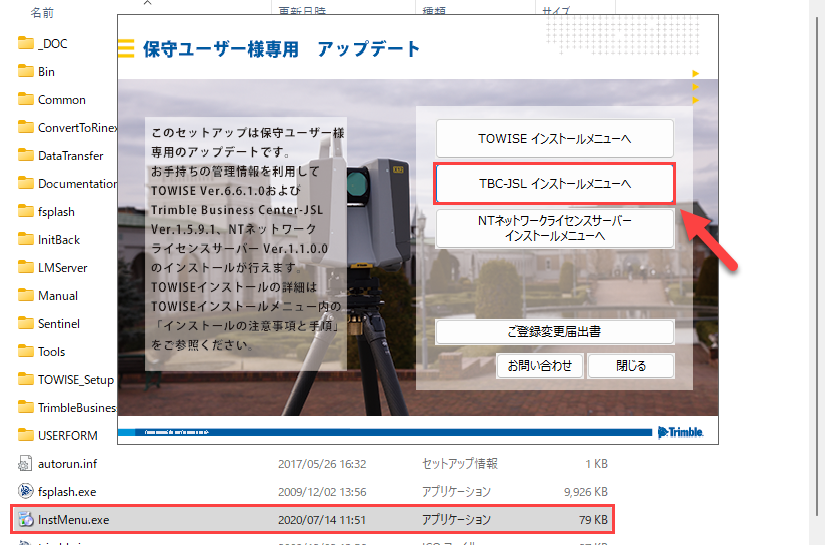
Task: Open the TBC-JSL install menu button
Action: 555,184
